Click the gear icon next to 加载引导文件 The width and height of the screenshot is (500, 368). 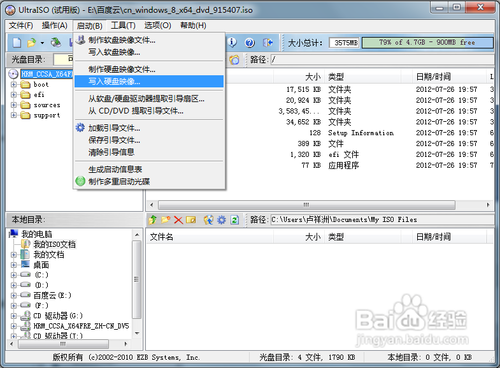(x=80, y=128)
